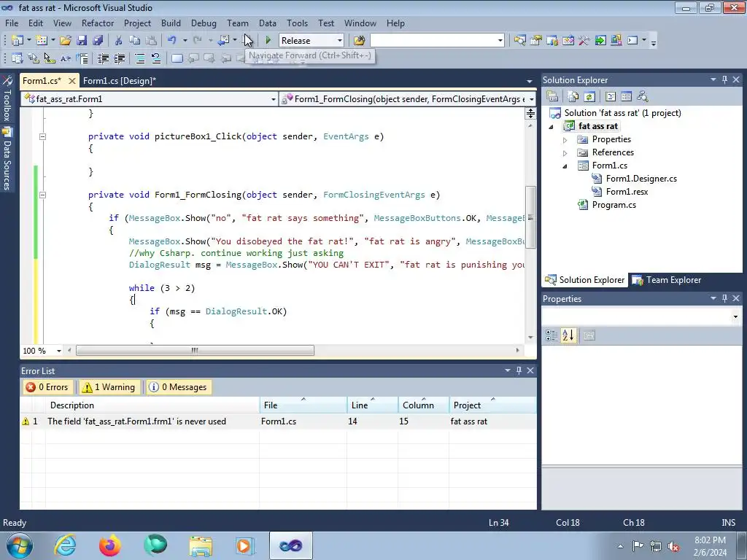This screenshot has width=747, height=560.
Task: Open the Command Window toolbar icon
Action: coord(632,41)
